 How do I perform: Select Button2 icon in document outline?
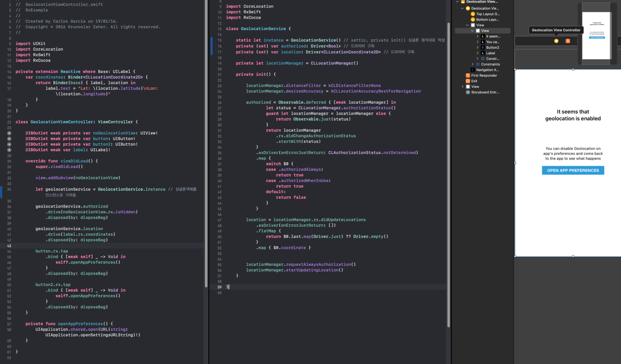coord(483,48)
